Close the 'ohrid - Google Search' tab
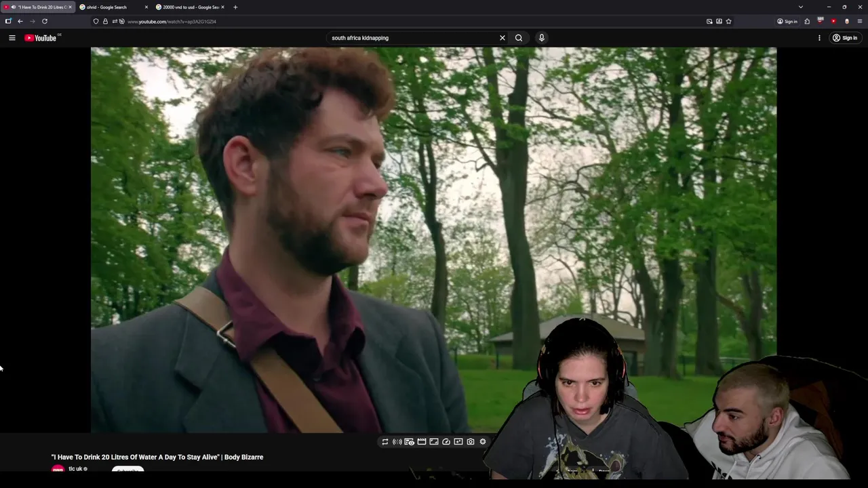Image resolution: width=868 pixels, height=488 pixels. tap(146, 7)
